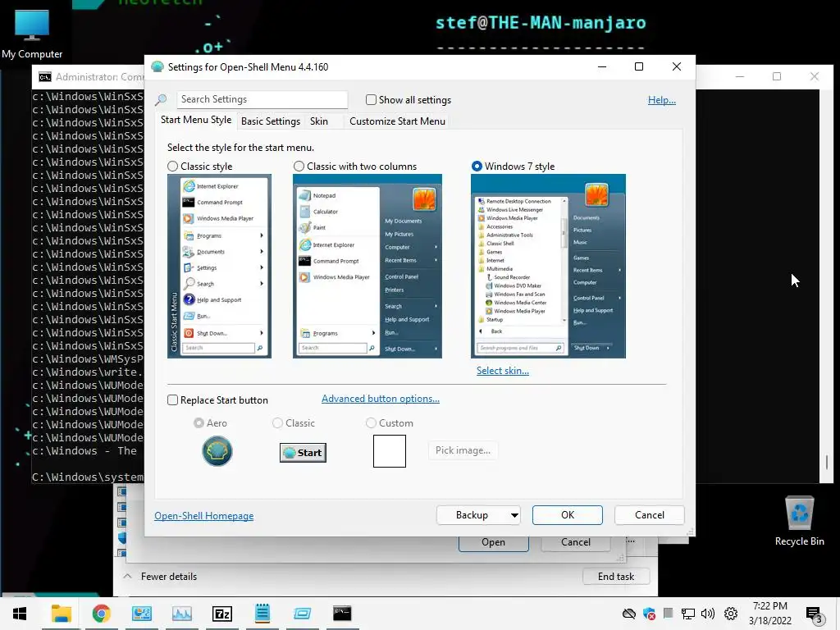Select the My Computer desktop icon

[32, 34]
